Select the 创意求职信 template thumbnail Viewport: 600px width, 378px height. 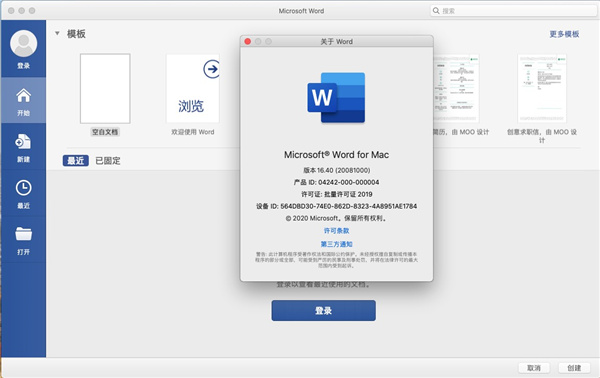point(542,88)
